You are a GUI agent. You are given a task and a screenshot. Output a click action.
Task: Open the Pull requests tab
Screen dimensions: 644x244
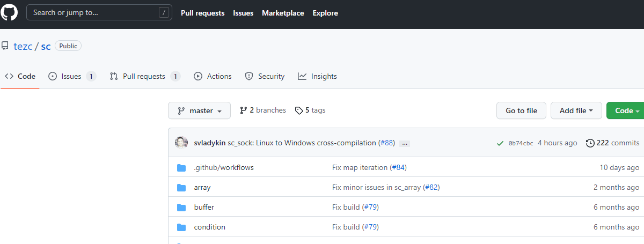coord(144,76)
